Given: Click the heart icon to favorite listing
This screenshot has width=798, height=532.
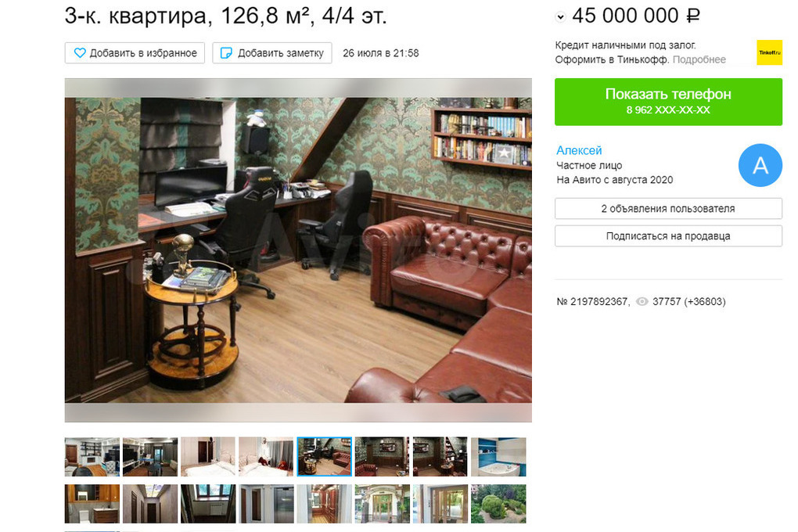Looking at the screenshot, I should point(80,53).
